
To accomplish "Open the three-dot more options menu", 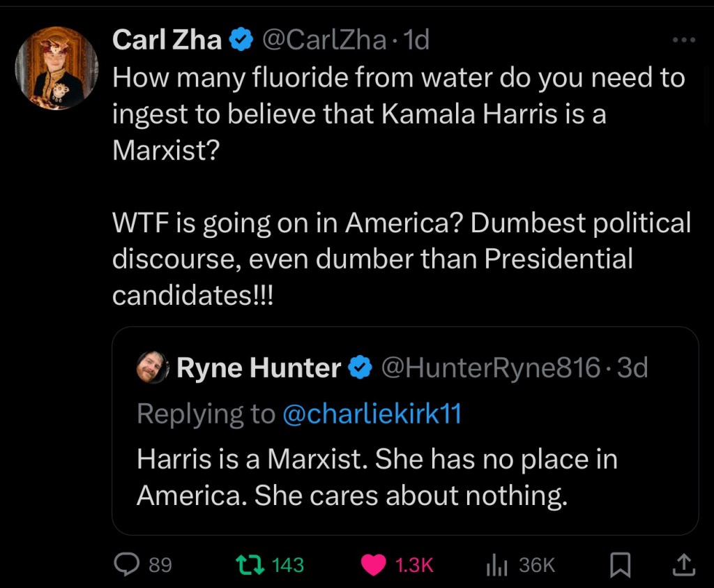I will [x=684, y=40].
